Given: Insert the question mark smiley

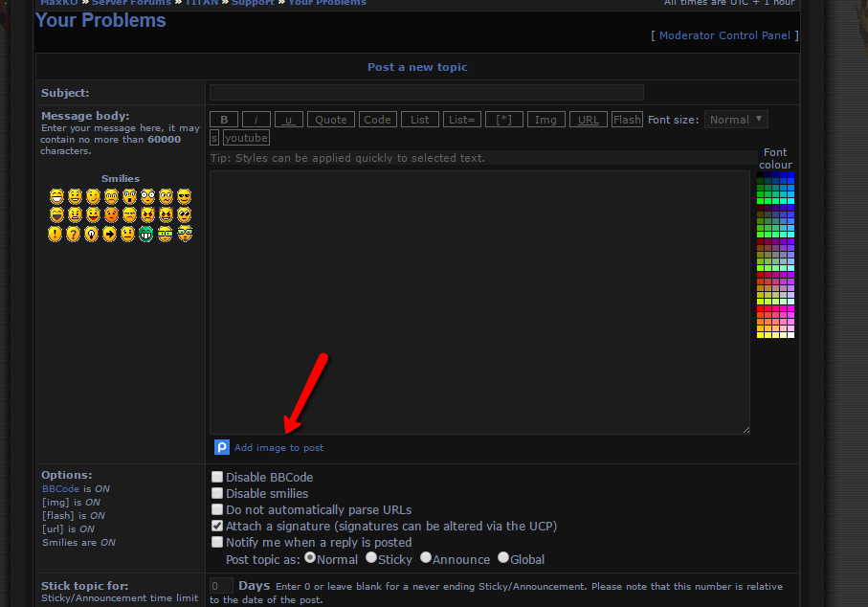Looking at the screenshot, I should (x=74, y=234).
